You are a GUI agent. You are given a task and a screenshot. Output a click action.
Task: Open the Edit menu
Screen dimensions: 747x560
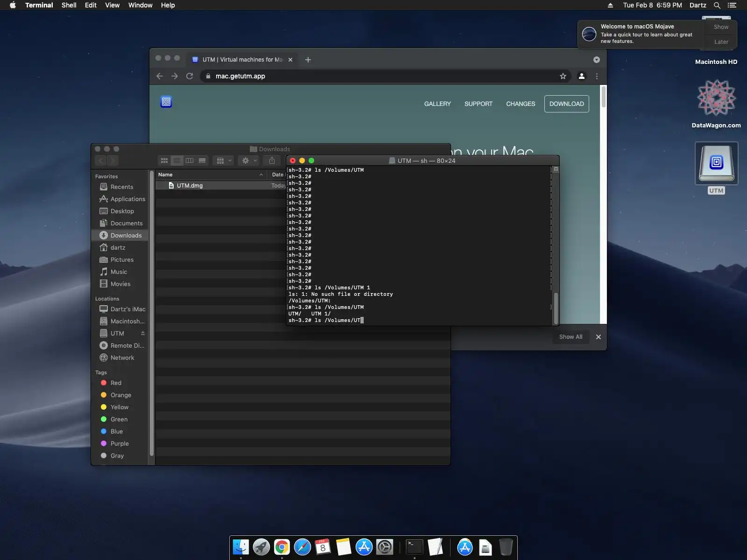click(91, 5)
